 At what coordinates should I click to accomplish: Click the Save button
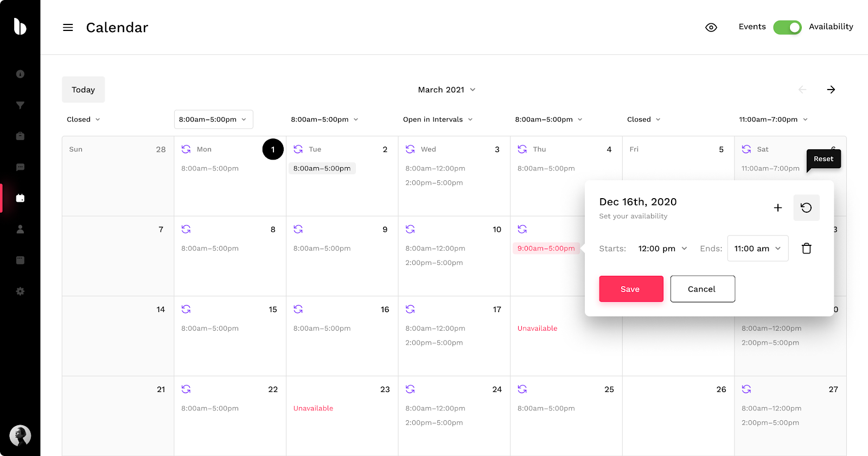click(631, 289)
